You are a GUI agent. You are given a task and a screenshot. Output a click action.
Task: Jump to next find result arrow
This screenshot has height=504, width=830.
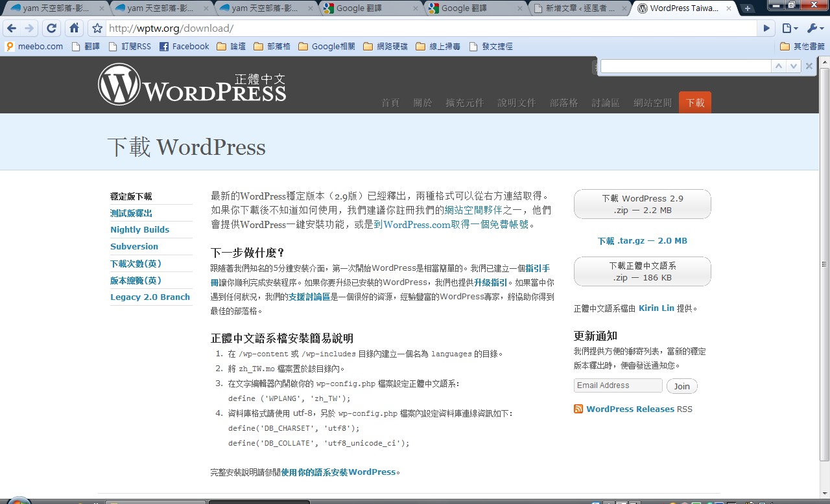[x=794, y=66]
